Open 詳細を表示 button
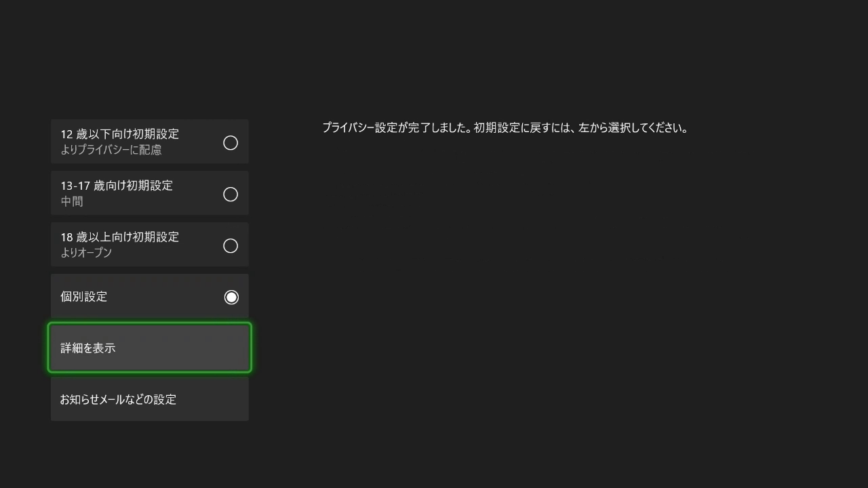Screen dimensions: 868x488 [150, 348]
